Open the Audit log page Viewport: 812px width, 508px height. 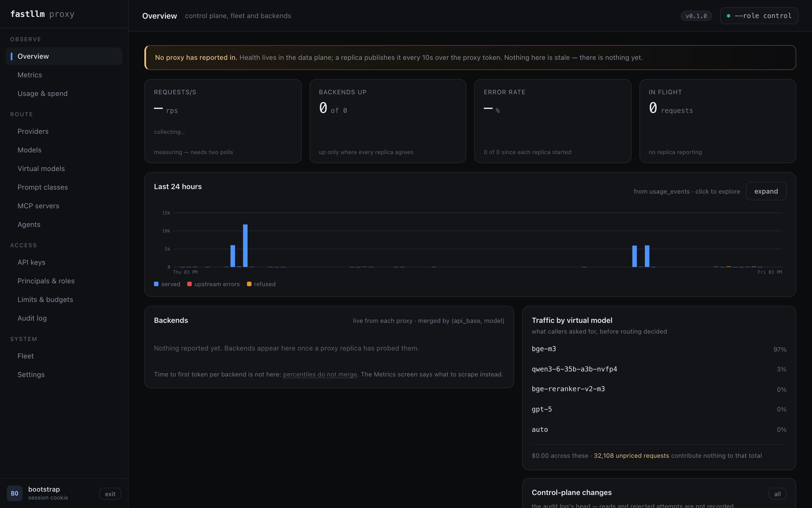pos(64,318)
